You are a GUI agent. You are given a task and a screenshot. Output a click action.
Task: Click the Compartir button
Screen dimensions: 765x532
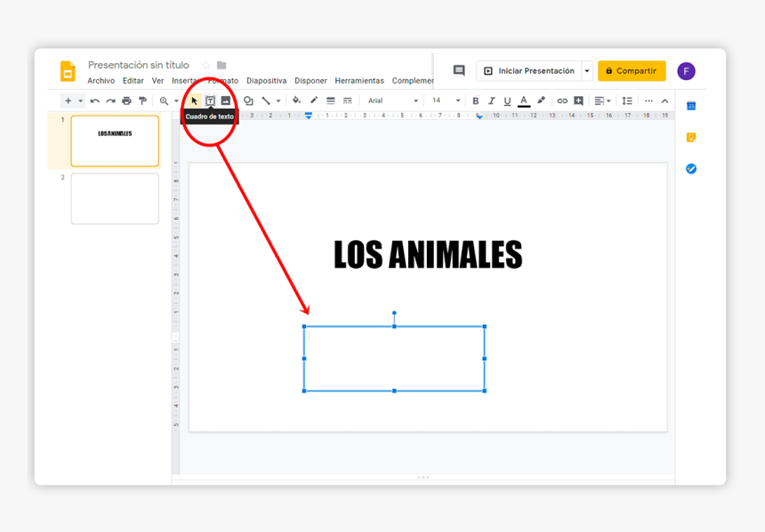point(632,71)
